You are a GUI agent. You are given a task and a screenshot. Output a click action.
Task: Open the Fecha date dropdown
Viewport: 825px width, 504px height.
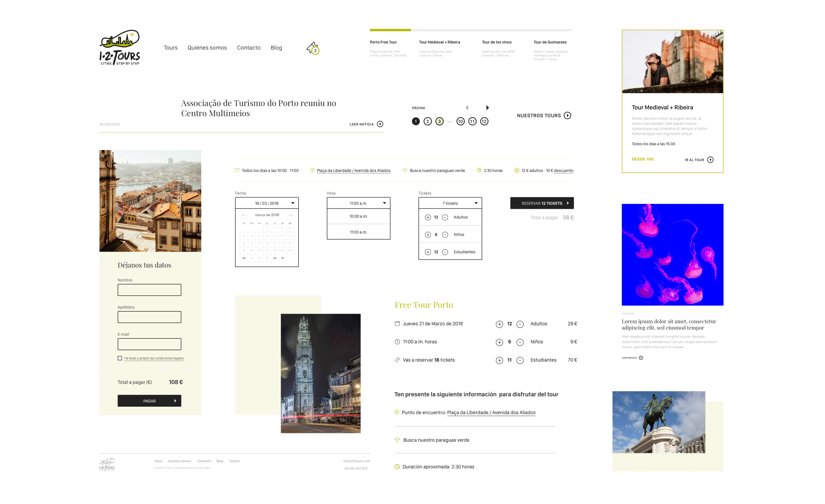(267, 203)
